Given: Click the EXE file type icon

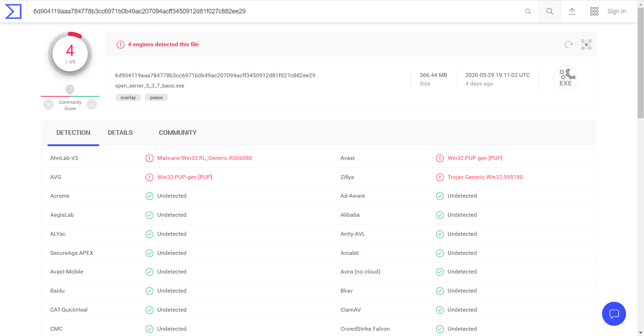Looking at the screenshot, I should pyautogui.click(x=566, y=78).
